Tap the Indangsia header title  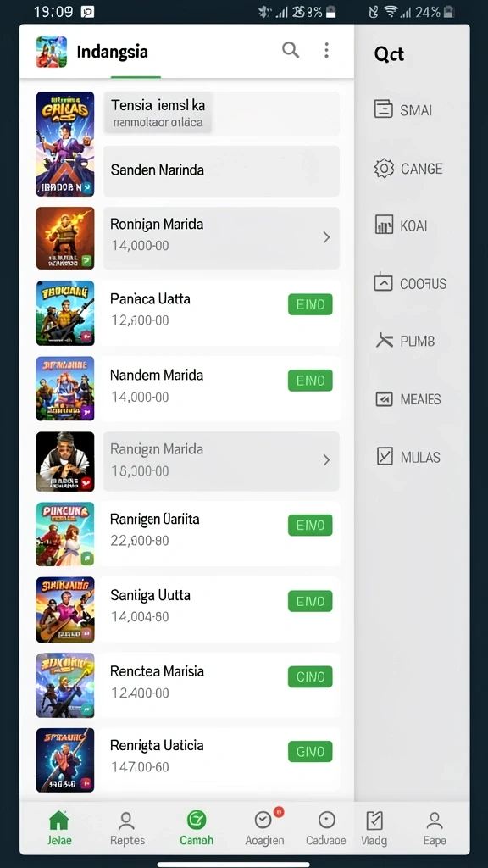click(113, 52)
